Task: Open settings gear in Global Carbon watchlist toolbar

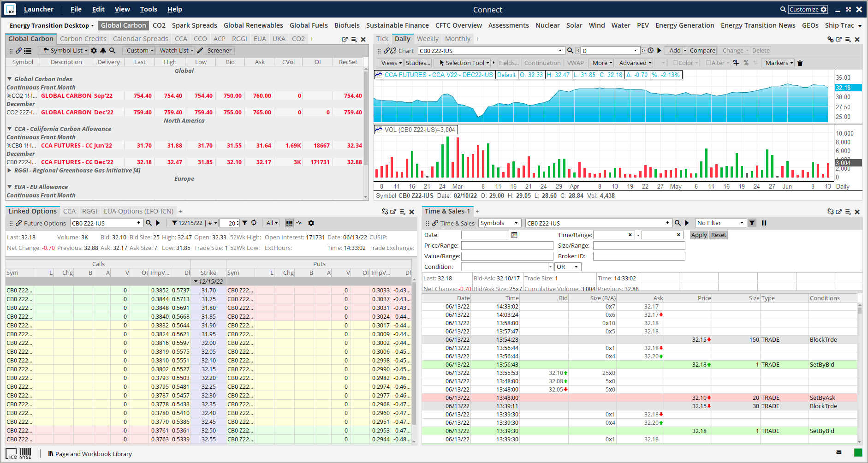Action: (x=94, y=51)
